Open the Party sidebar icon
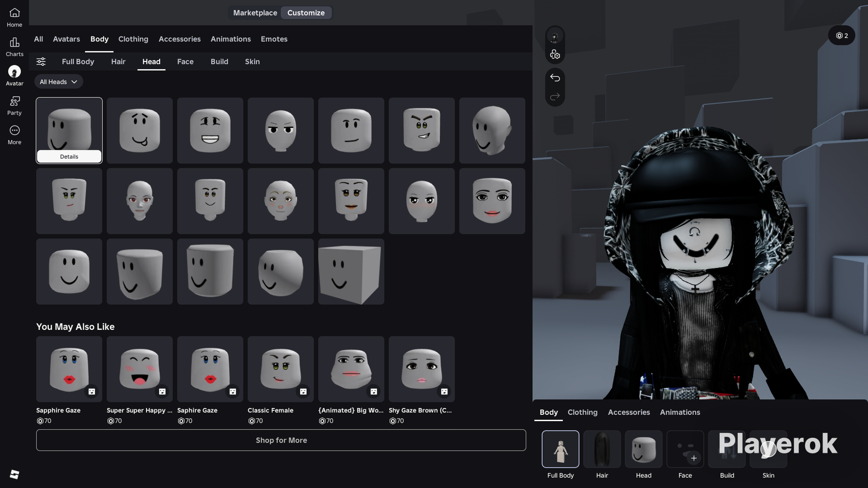Screen dimensions: 868x488 tap(14, 105)
